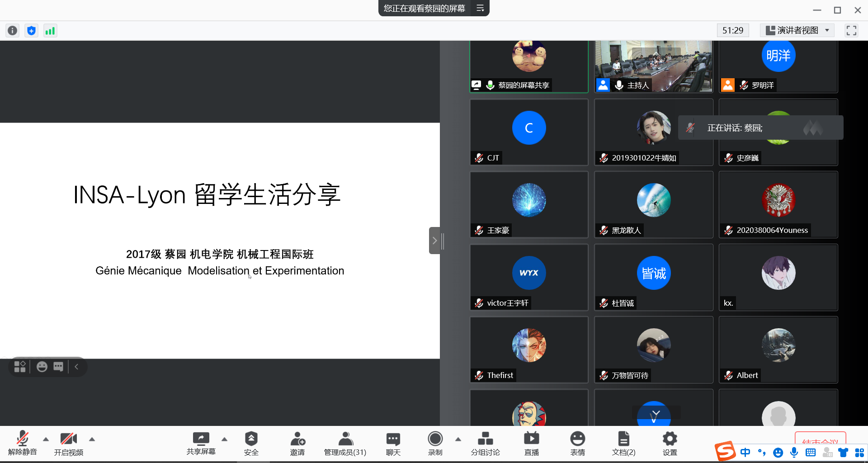Click the meeting timer 51:29
868x463 pixels.
(733, 30)
